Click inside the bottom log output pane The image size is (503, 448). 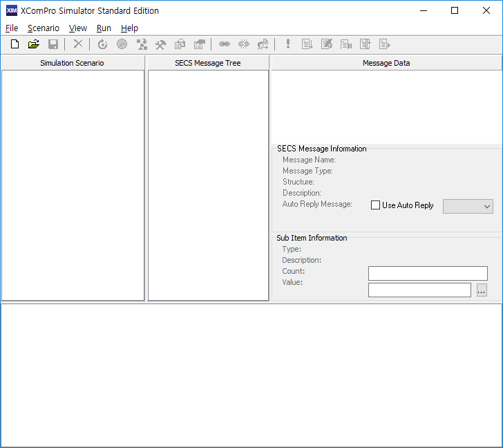(251, 375)
